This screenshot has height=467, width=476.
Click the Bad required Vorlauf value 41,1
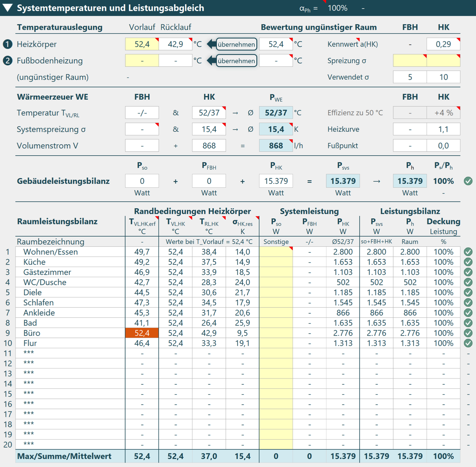coord(142,323)
